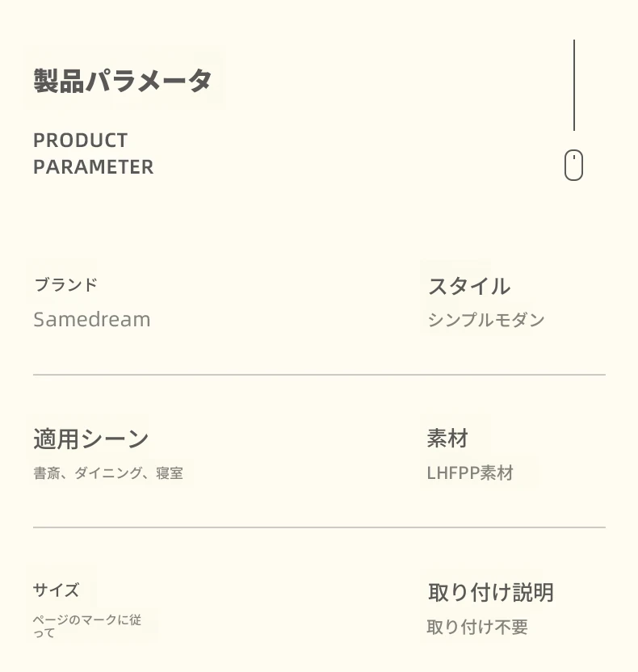
Task: Select the 素材 label
Action: click(x=447, y=439)
